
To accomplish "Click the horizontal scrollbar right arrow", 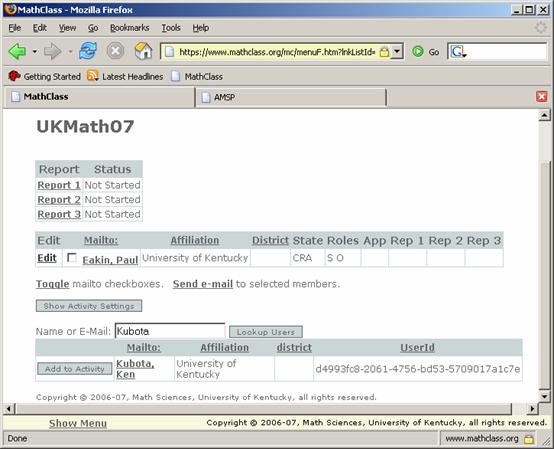I will (x=532, y=409).
